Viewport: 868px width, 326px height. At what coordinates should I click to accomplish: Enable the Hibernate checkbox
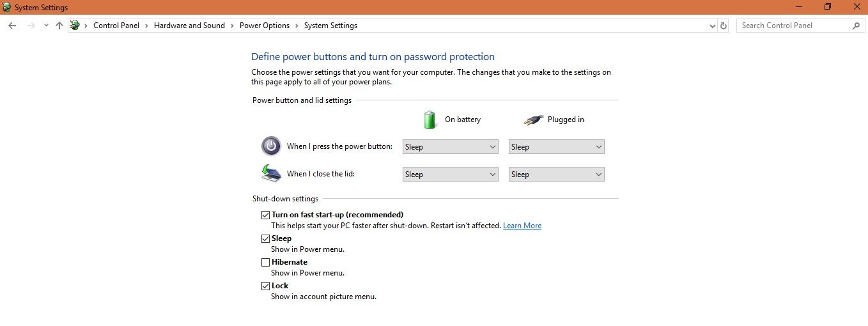[x=265, y=262]
